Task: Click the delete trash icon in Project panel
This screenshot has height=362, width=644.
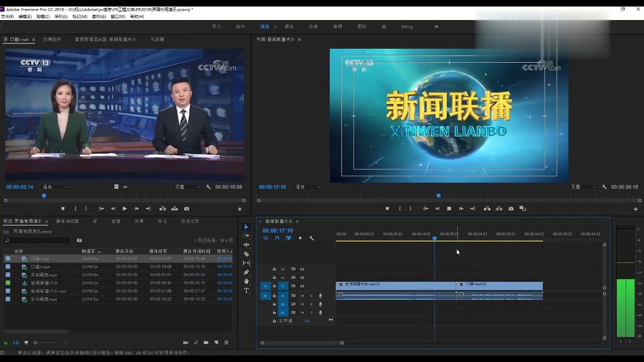Action: tap(226, 342)
